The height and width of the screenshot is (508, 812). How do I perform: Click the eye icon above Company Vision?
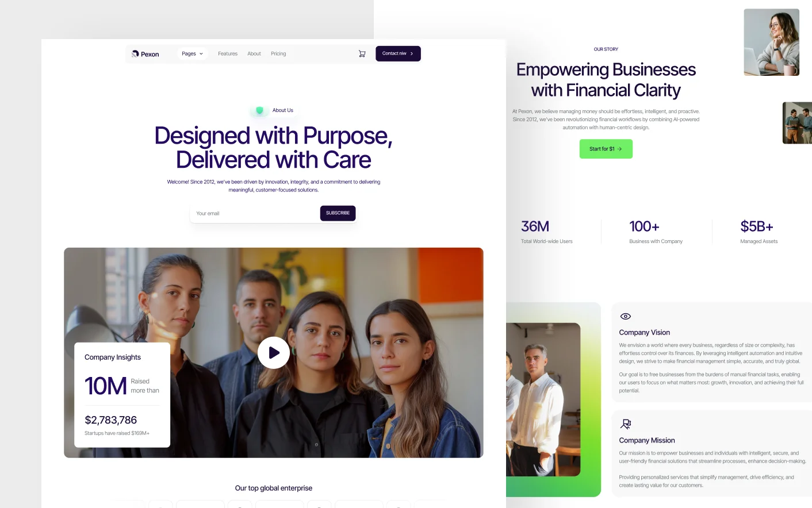pos(626,317)
